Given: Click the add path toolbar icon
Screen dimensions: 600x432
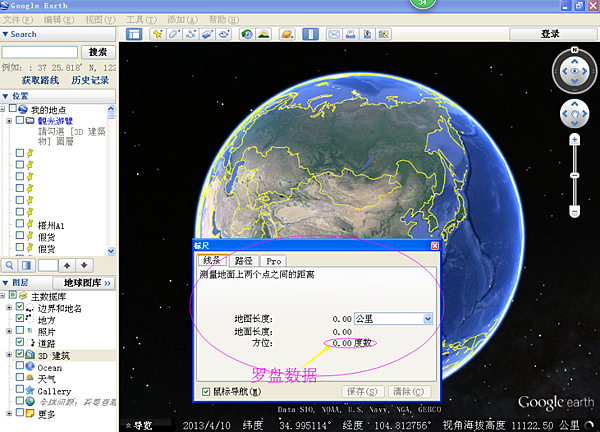Looking at the screenshot, I should point(191,34).
